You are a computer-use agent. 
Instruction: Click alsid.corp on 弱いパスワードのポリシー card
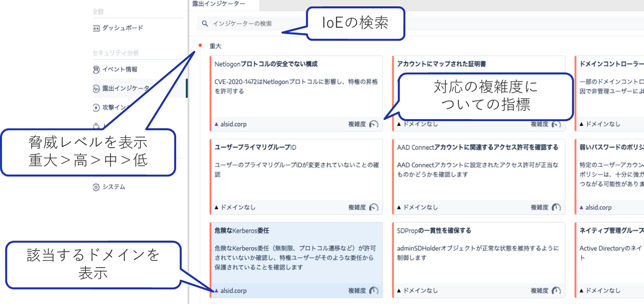click(x=598, y=207)
